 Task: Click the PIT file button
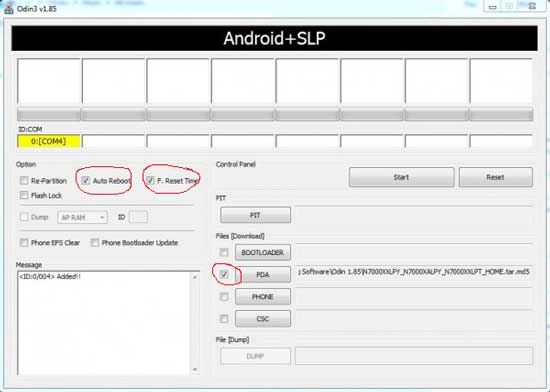point(255,215)
